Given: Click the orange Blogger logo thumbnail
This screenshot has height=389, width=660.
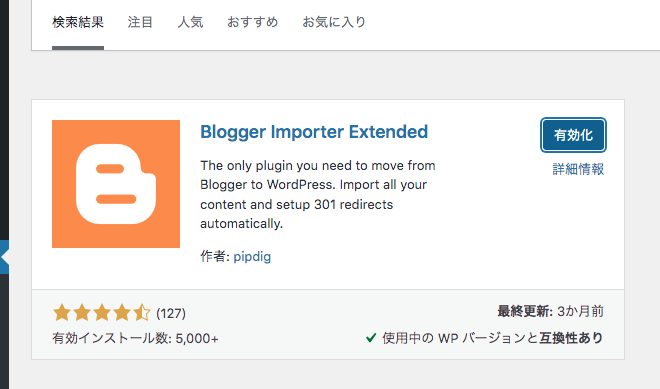Looking at the screenshot, I should point(116,184).
